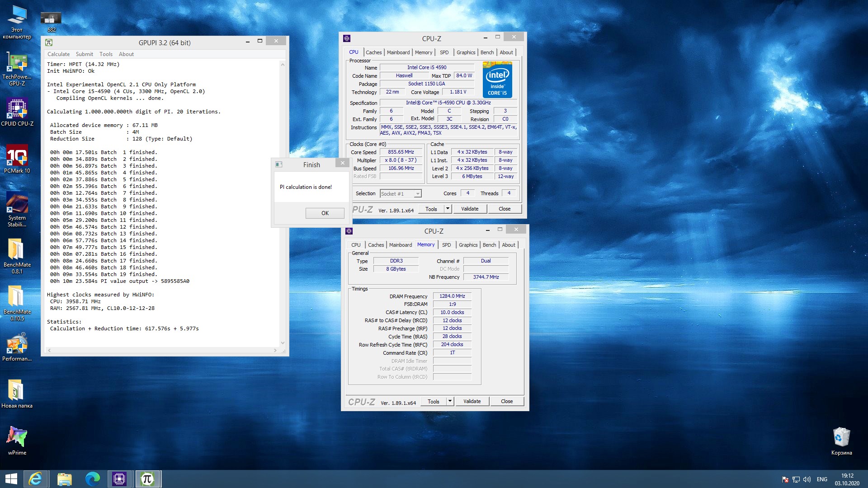Switch to GPUPI taskbar button

[147, 479]
